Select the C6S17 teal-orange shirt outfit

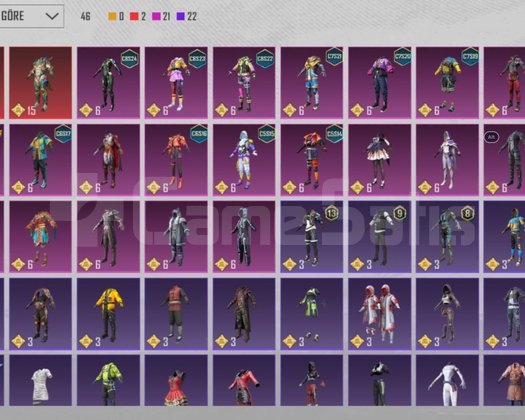click(41, 160)
